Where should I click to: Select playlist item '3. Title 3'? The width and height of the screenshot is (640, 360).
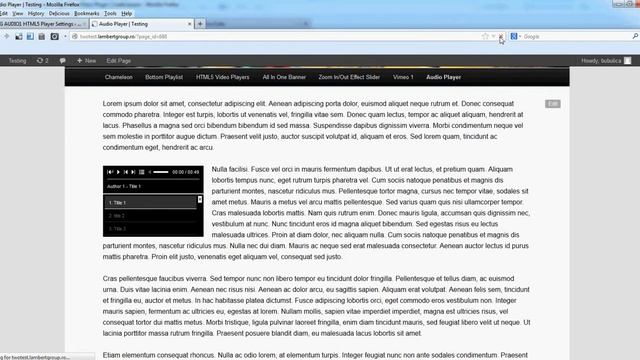click(150, 229)
